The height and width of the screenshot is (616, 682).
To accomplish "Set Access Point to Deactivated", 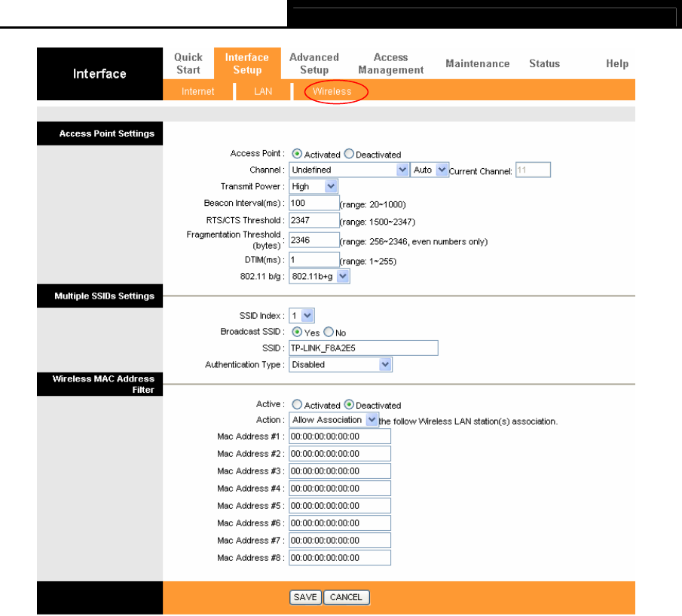I will click(349, 154).
